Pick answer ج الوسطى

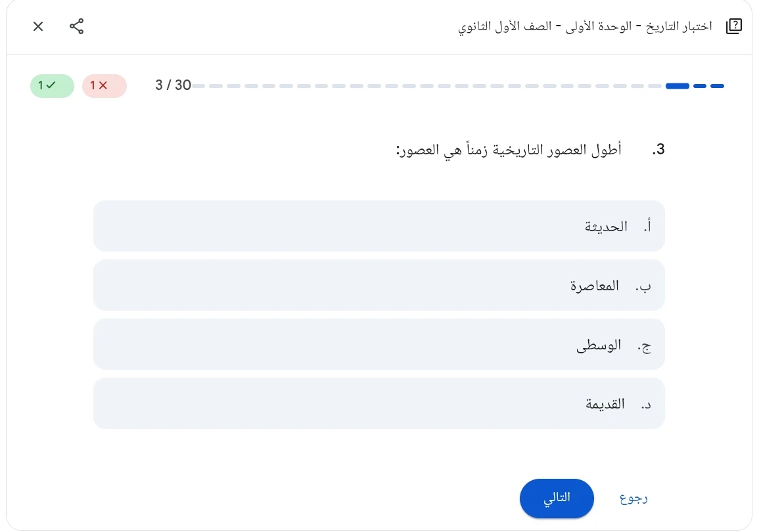tap(379, 344)
